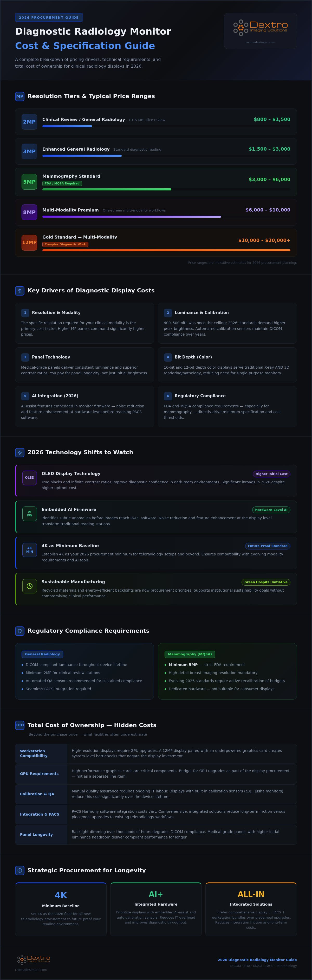Click the TCO section icon
This screenshot has height=980, width=312.
click(20, 725)
